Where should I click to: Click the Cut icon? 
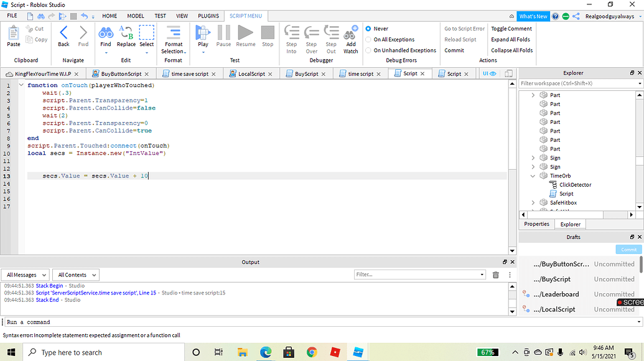click(29, 29)
